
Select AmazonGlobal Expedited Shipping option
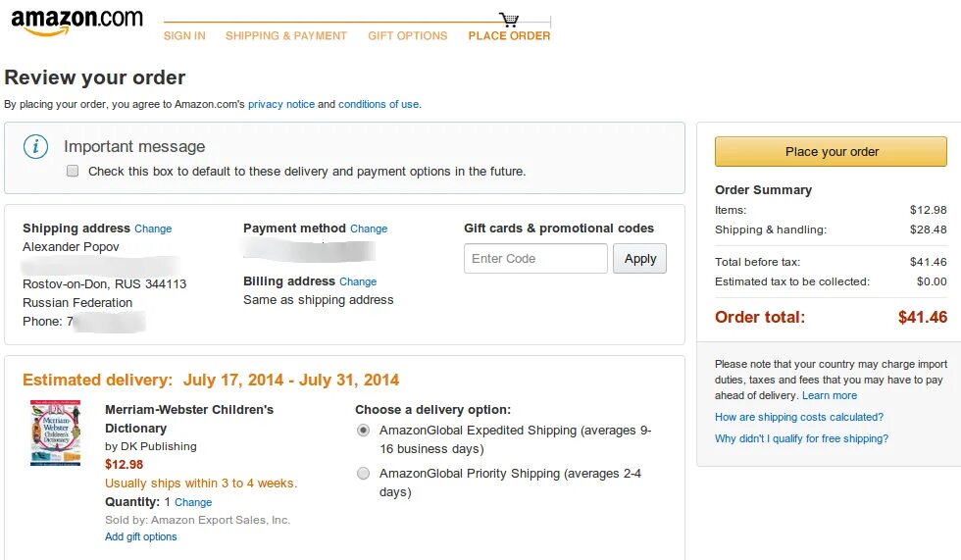[364, 431]
